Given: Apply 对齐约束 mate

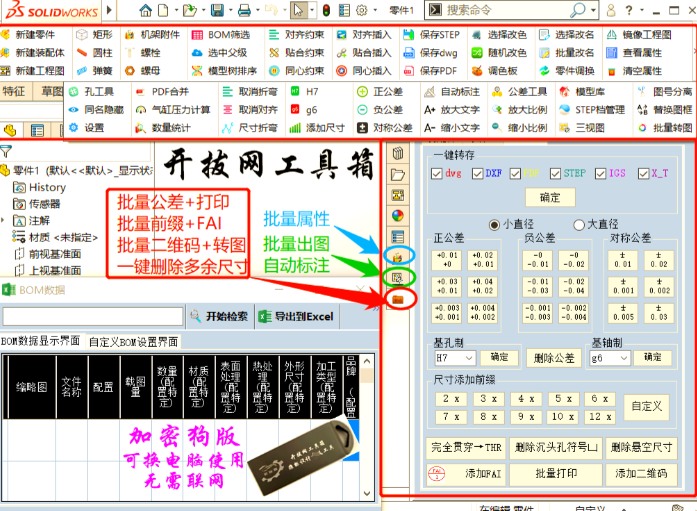Looking at the screenshot, I should 297,35.
